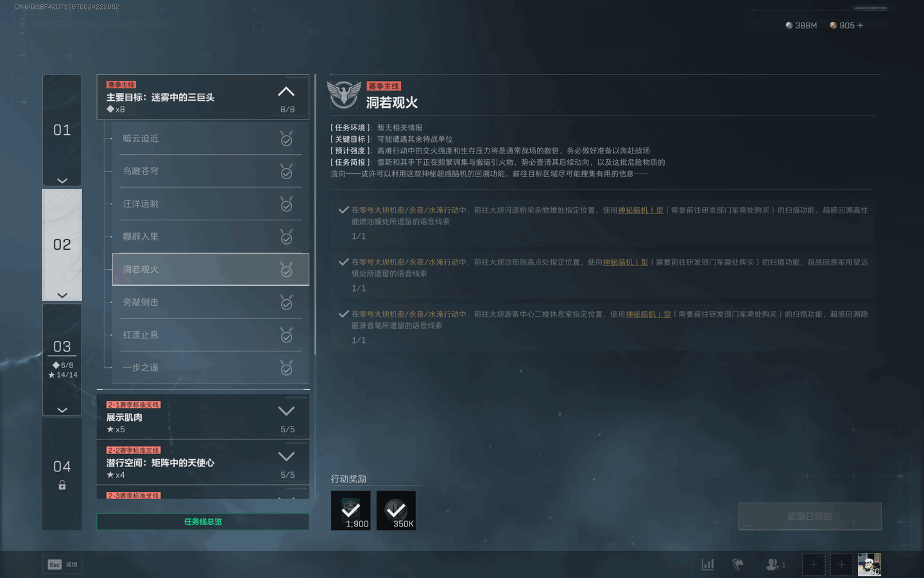This screenshot has width=924, height=578.
Task: Open the bar chart statistics icon
Action: click(708, 565)
